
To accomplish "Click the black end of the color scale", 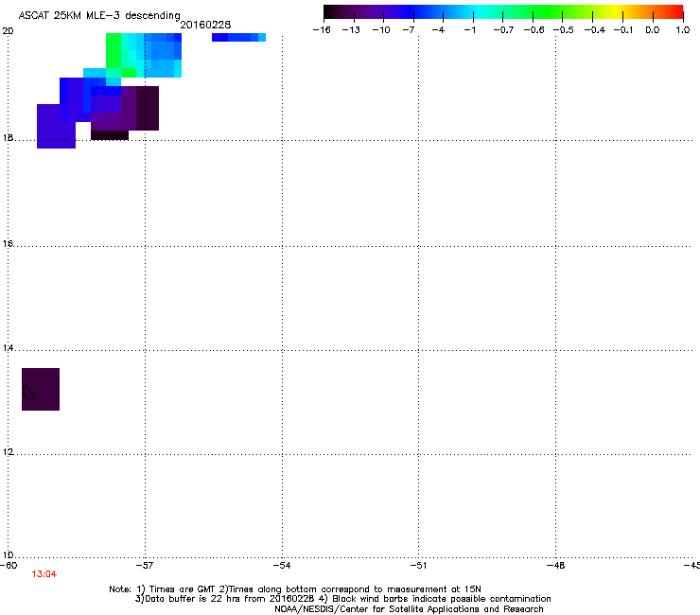I will pos(330,12).
